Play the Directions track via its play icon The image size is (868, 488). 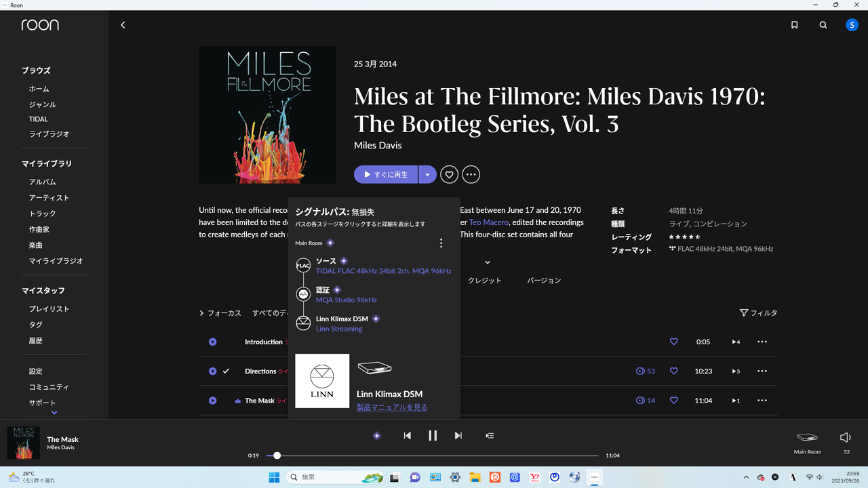pyautogui.click(x=212, y=371)
